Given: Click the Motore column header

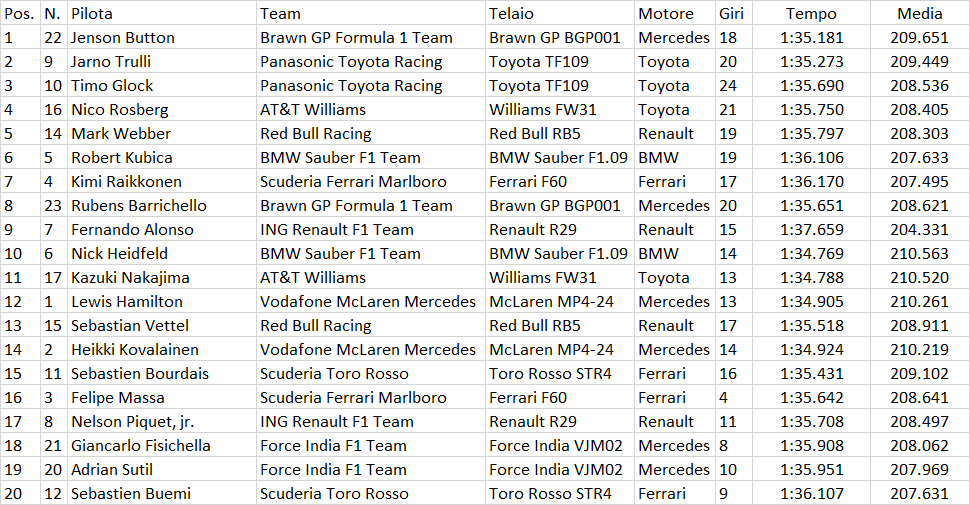Looking at the screenshot, I should [674, 13].
